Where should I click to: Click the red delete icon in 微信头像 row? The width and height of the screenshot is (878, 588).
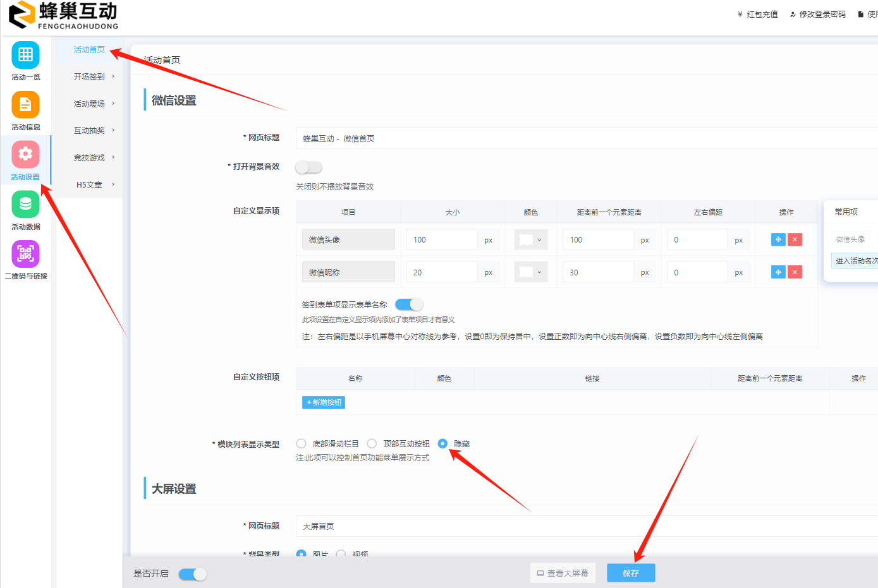point(795,239)
